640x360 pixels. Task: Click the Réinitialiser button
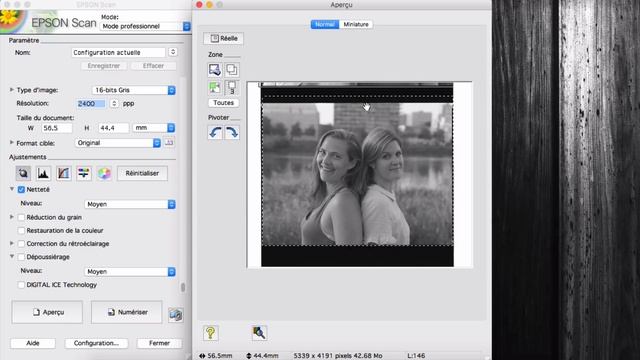click(x=142, y=173)
